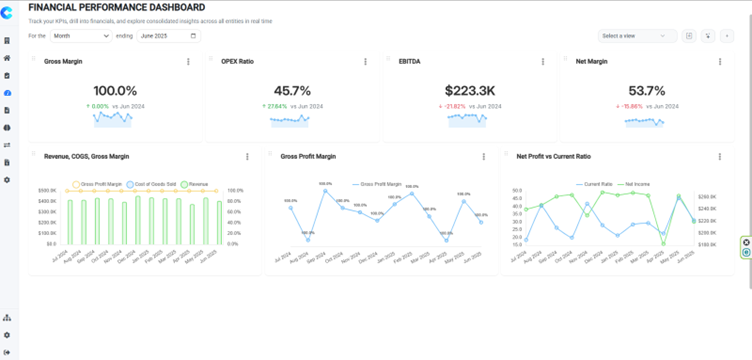
Task: Click the teal circle icon on floating widget
Action: click(x=746, y=252)
